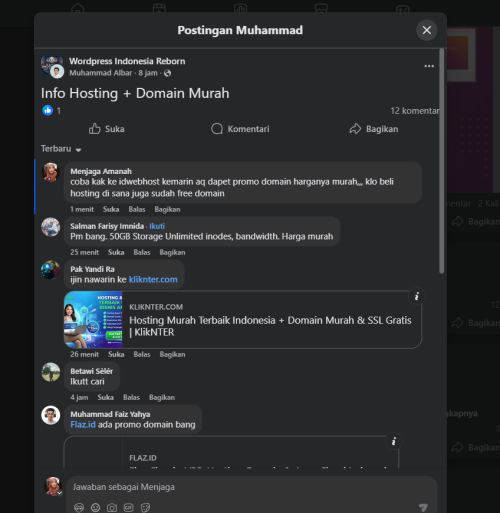The image size is (500, 513).
Task: Click Pak Yandi Ra's avatar
Action: (x=51, y=270)
